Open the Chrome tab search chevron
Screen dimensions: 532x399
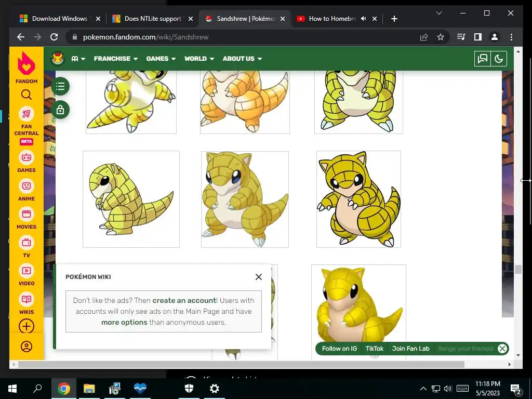438,13
